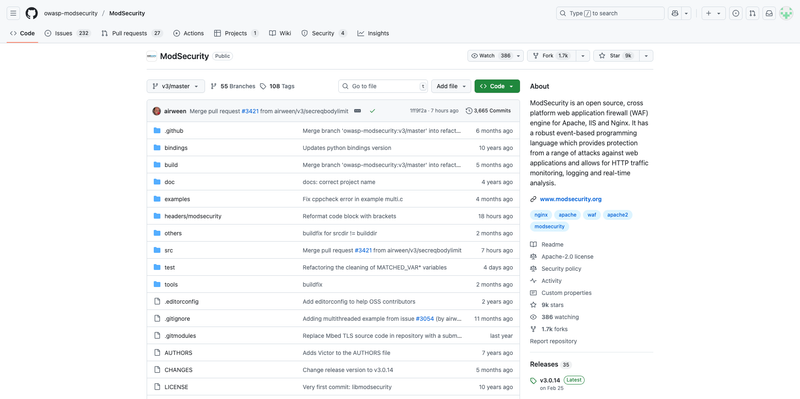This screenshot has width=800, height=399.
Task: Open the user avatar menu
Action: tap(786, 13)
